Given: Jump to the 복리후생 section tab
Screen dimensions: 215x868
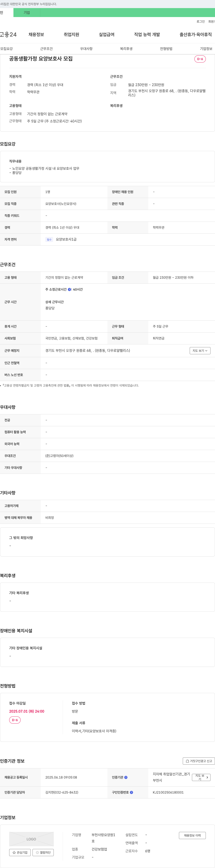Looking at the screenshot, I should [x=126, y=49].
